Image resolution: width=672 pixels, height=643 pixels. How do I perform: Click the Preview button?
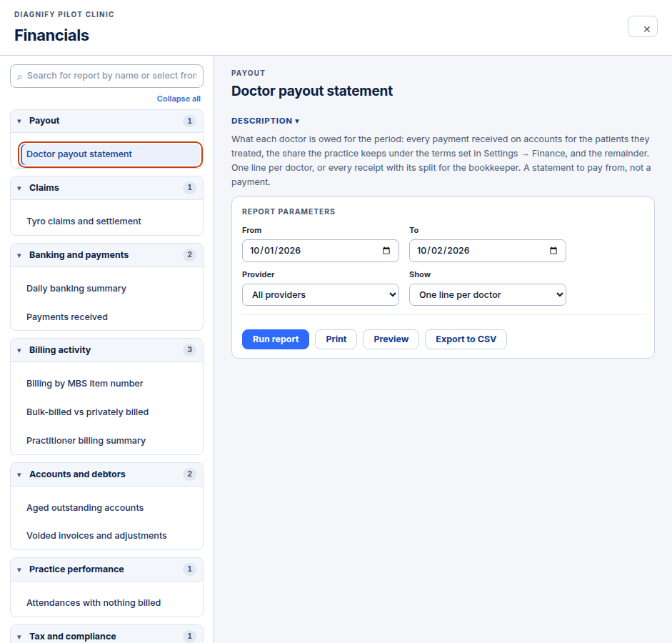click(x=391, y=339)
